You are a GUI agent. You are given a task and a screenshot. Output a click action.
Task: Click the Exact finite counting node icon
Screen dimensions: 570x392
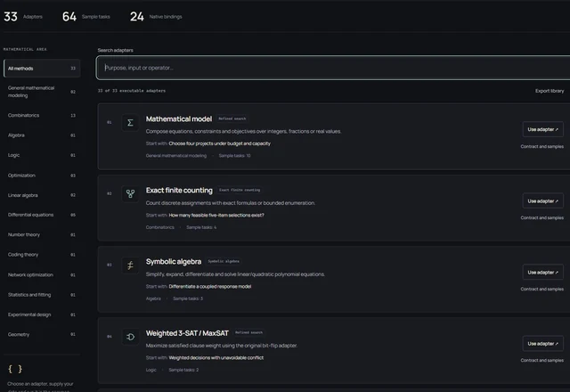tap(130, 194)
